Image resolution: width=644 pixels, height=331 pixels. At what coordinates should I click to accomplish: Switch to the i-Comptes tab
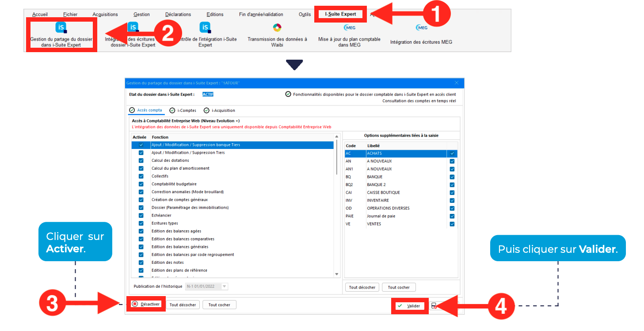tap(183, 110)
